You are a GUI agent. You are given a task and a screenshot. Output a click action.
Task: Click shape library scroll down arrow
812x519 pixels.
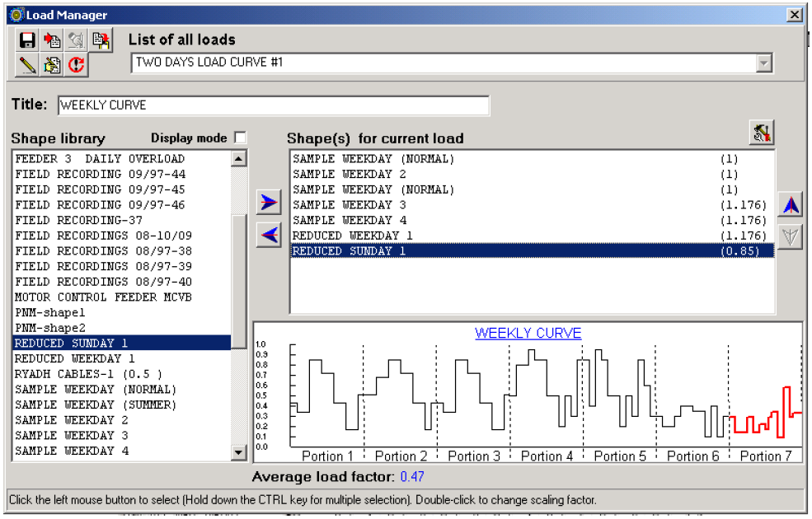click(239, 452)
